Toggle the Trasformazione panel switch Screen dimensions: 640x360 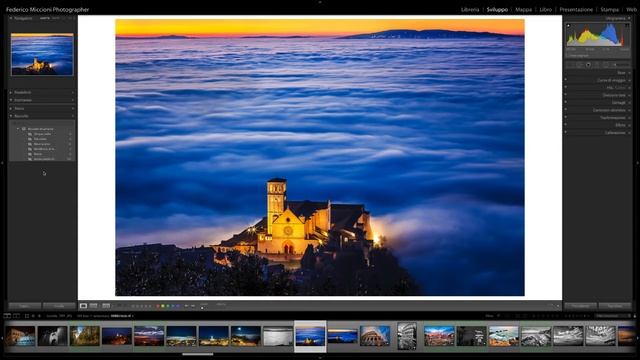(566, 117)
